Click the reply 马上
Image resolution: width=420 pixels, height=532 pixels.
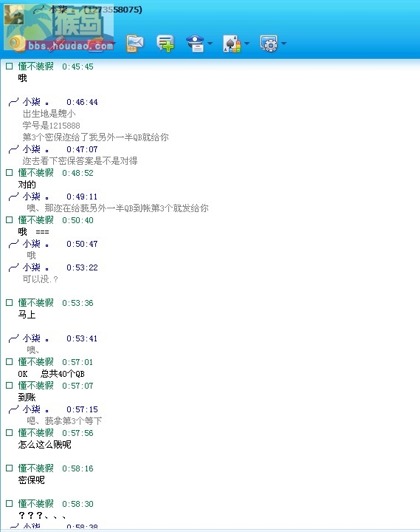pyautogui.click(x=27, y=315)
